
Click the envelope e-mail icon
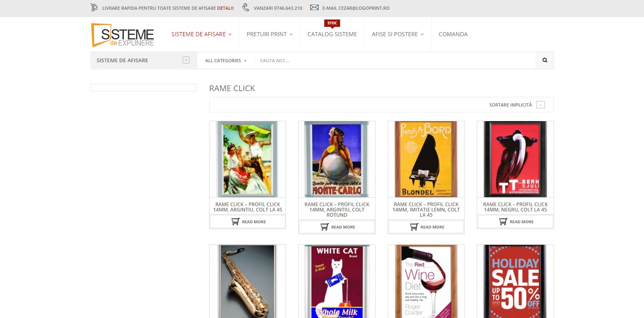coord(314,7)
